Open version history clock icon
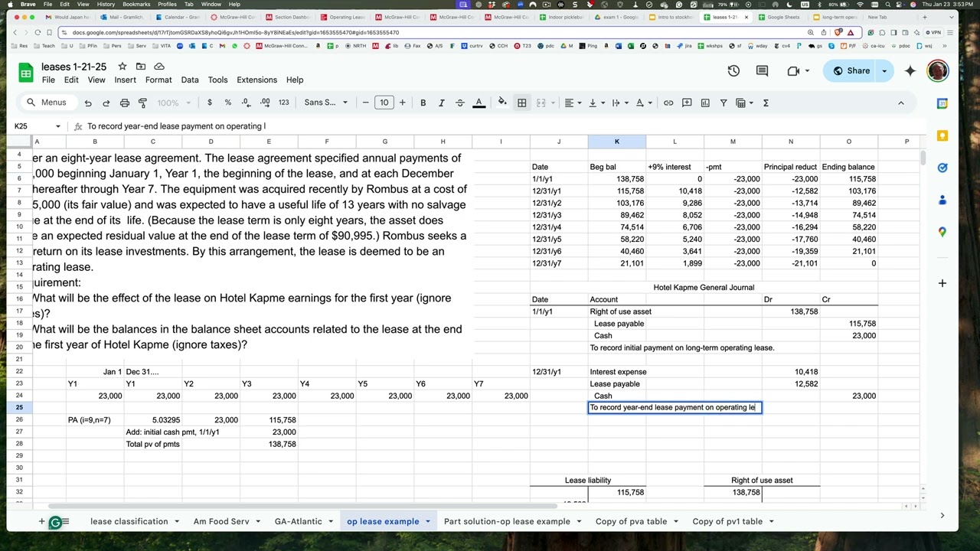The width and height of the screenshot is (980, 551). tap(733, 70)
